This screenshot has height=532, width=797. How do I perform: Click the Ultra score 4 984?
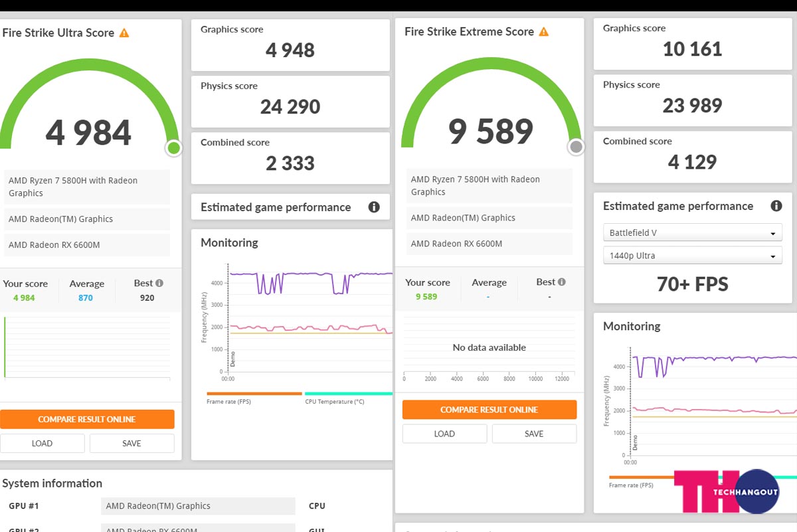pyautogui.click(x=88, y=133)
